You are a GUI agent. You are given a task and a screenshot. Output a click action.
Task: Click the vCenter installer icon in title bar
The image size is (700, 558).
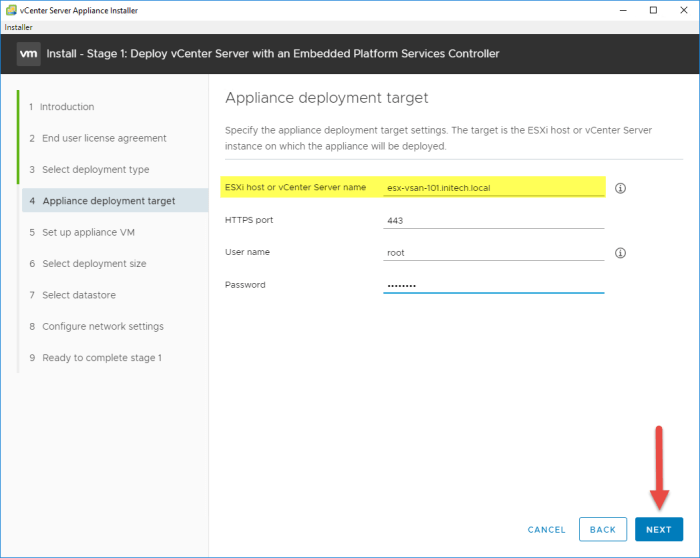[10, 10]
